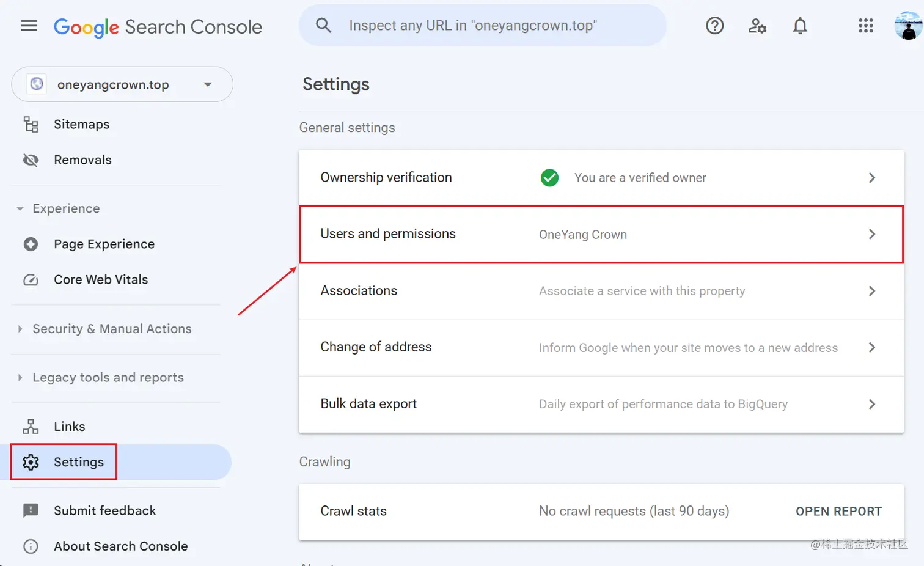The width and height of the screenshot is (924, 566).
Task: Open the Links report
Action: click(x=69, y=426)
